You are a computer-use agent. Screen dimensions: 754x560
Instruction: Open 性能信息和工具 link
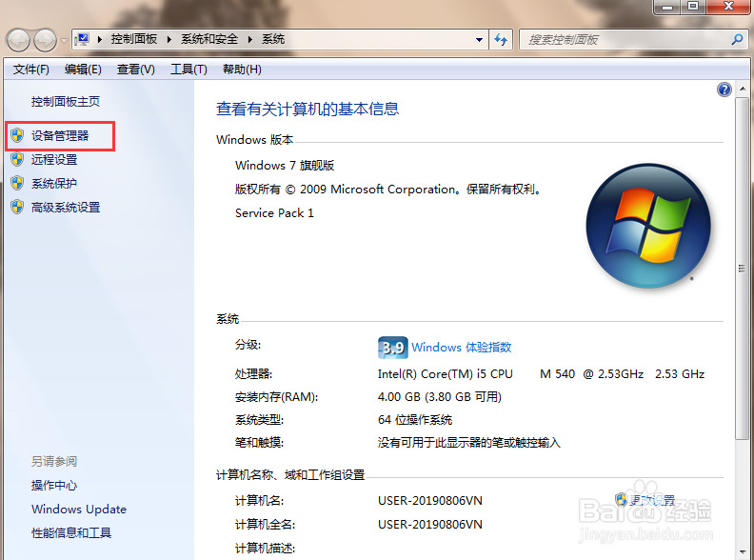(71, 532)
